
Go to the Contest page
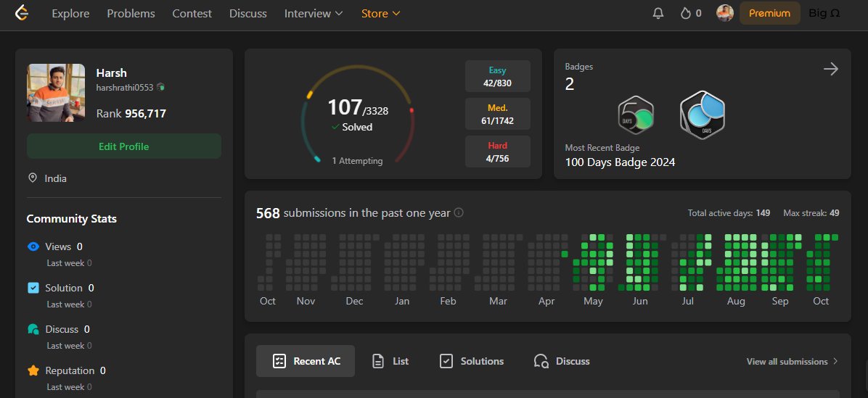coord(192,13)
